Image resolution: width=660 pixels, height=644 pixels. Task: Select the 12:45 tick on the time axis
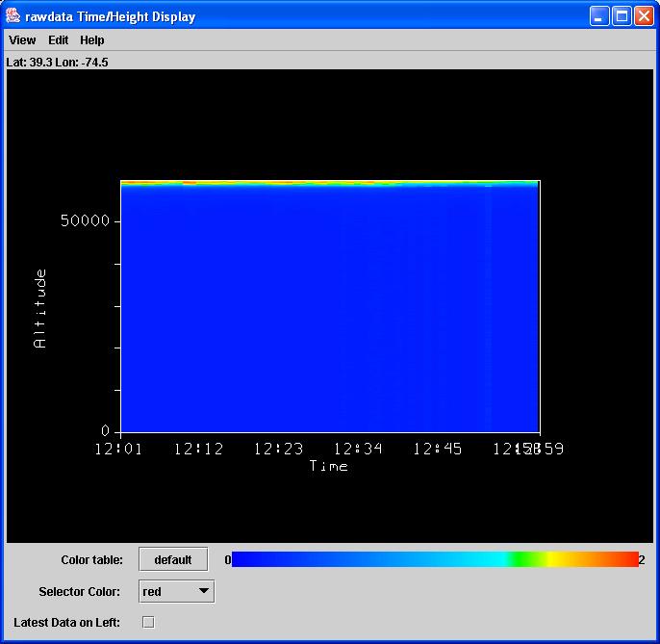[437, 449]
